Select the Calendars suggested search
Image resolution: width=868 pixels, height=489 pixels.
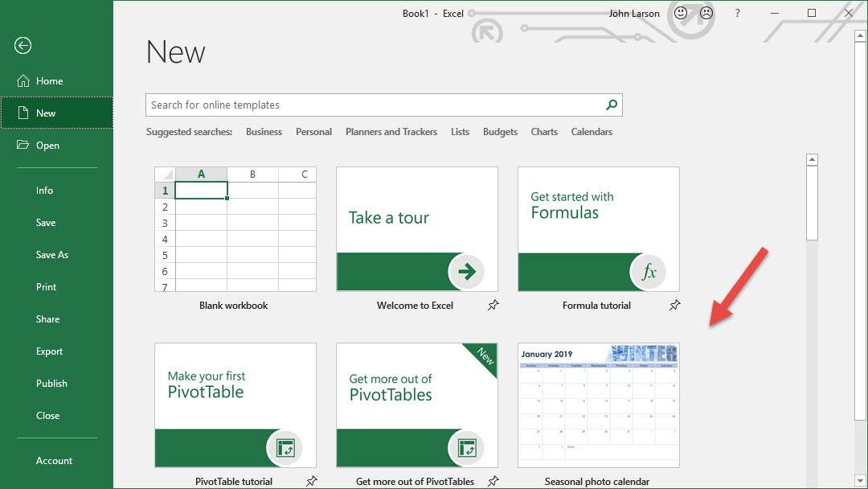592,132
